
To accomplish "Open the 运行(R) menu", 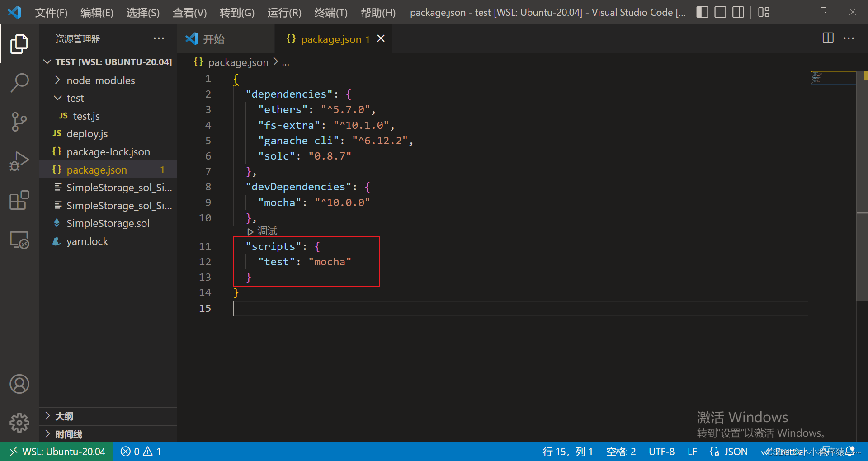I will point(284,13).
